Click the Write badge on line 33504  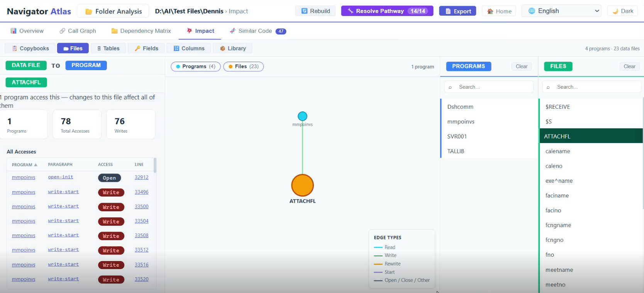point(111,222)
